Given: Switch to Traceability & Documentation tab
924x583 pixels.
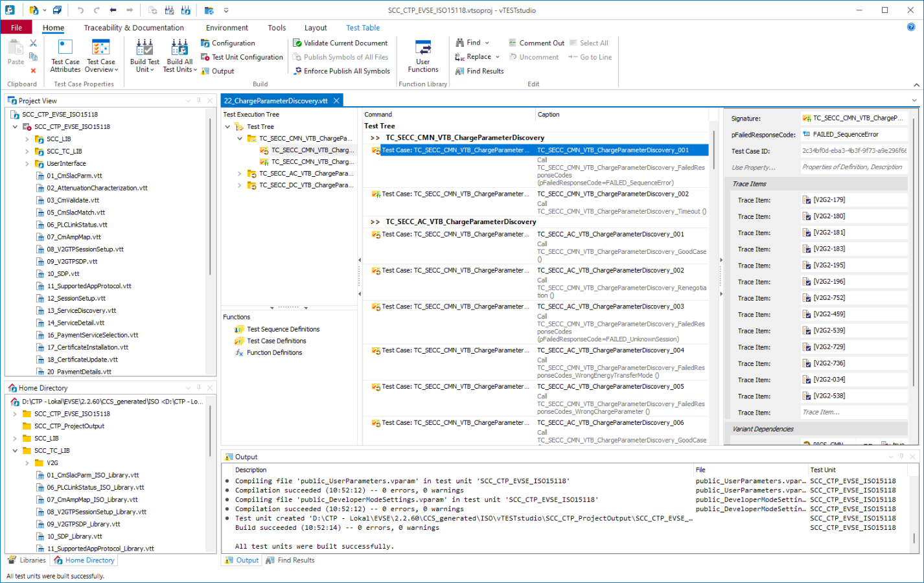Looking at the screenshot, I should pos(134,28).
